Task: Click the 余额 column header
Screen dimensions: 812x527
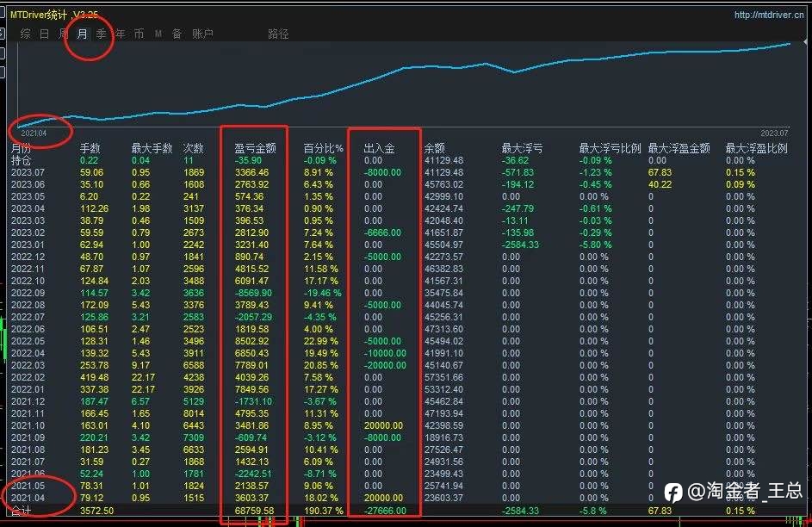Action: click(x=435, y=149)
